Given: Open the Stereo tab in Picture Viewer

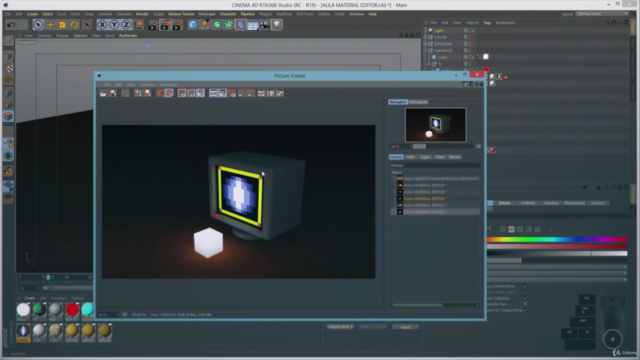Looking at the screenshot, I should click(x=454, y=157).
